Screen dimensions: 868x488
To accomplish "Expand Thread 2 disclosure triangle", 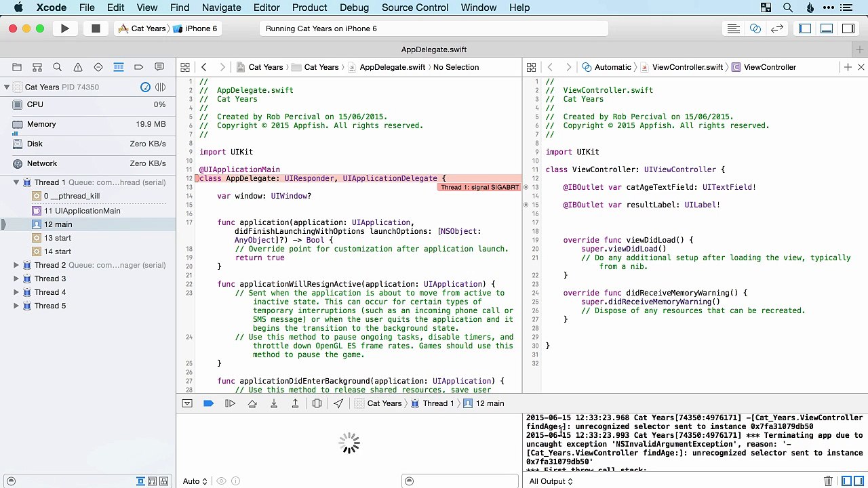I will point(16,265).
